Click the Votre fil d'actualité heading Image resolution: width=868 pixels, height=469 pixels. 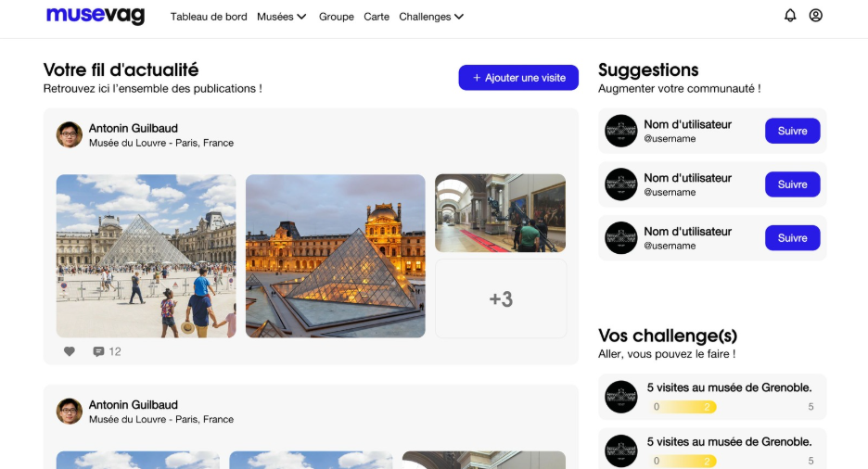point(121,70)
